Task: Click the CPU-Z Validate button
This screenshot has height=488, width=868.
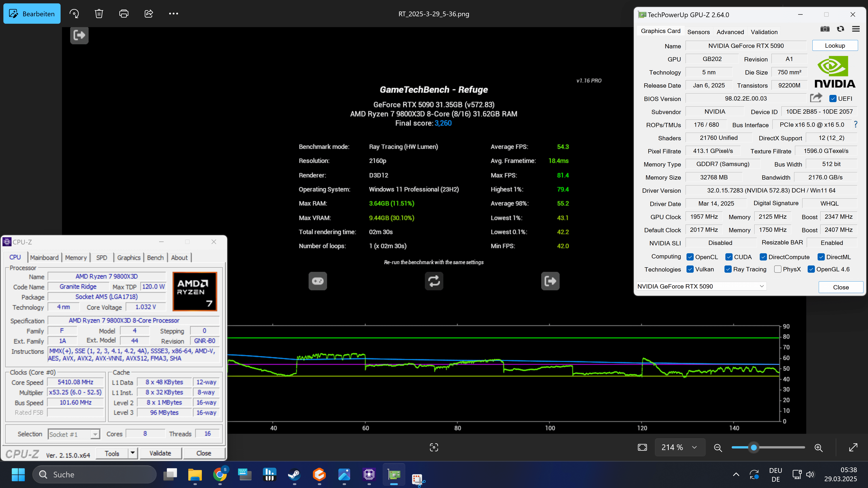Action: pyautogui.click(x=160, y=453)
